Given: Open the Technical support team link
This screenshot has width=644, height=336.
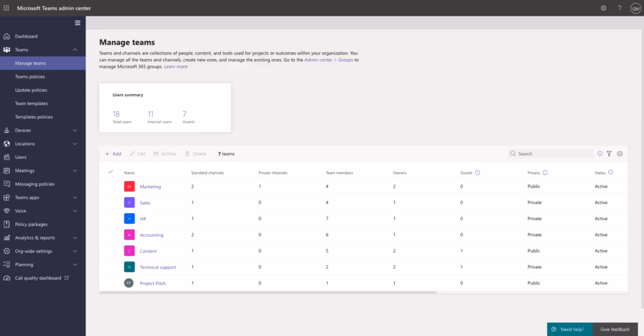Looking at the screenshot, I should coord(158,267).
